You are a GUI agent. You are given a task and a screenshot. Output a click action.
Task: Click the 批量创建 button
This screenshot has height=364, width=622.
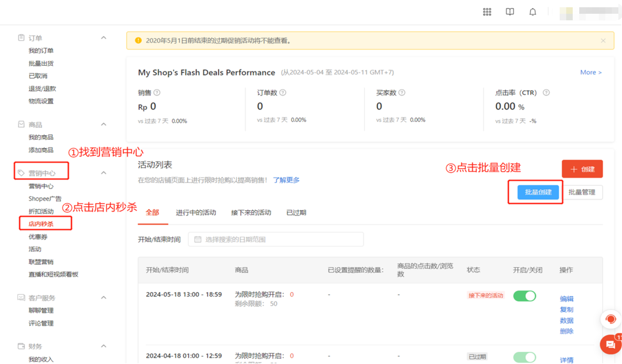pyautogui.click(x=538, y=192)
